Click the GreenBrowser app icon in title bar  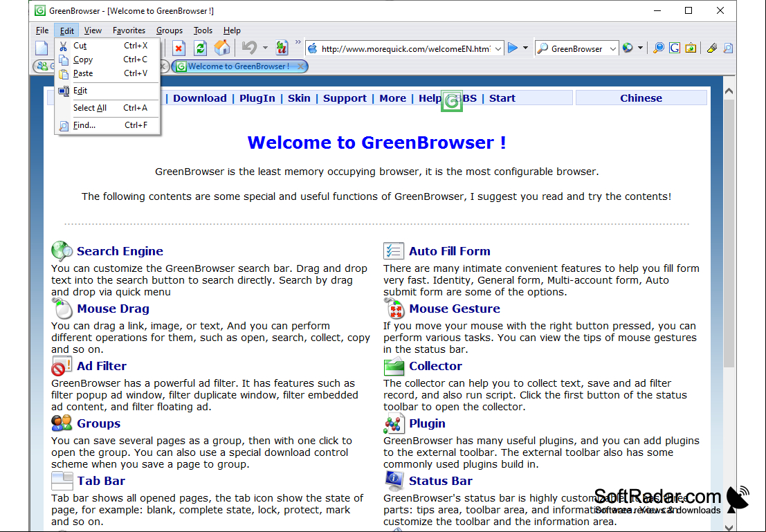coord(40,10)
